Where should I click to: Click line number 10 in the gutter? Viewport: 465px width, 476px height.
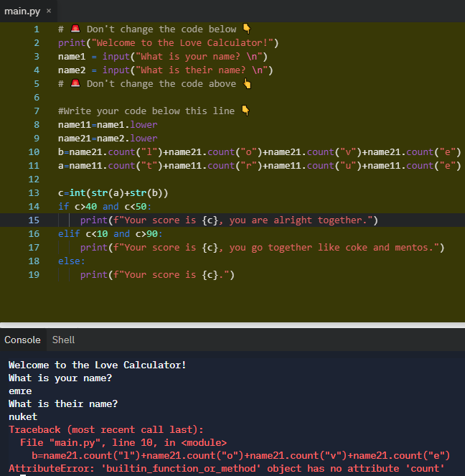click(x=34, y=151)
